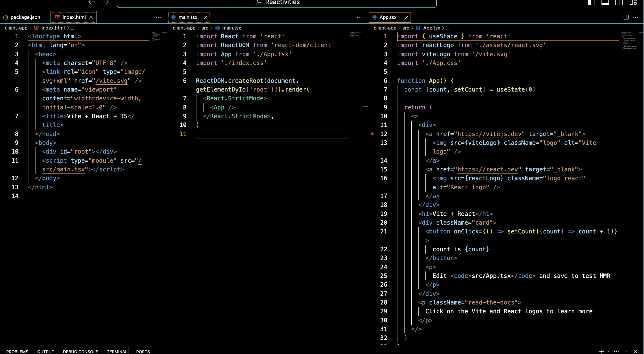The width and height of the screenshot is (644, 354).
Task: Expand the breadcrumb ellipsis in App.tsx
Action: 448,28
